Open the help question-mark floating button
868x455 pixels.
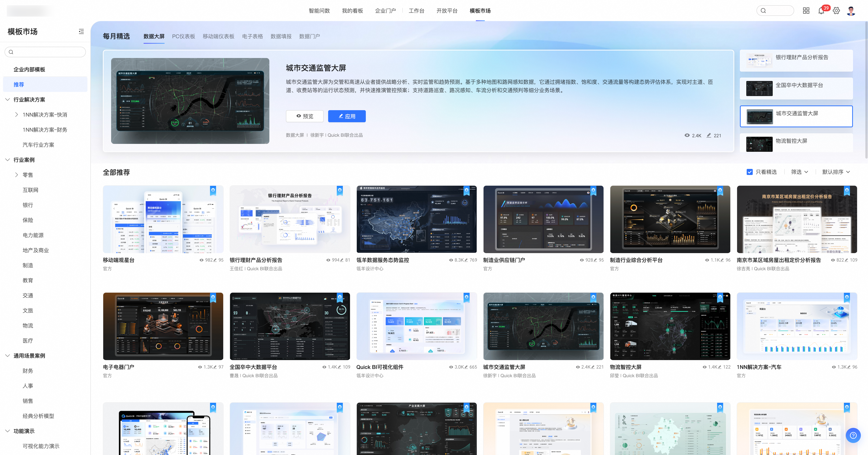pyautogui.click(x=853, y=435)
